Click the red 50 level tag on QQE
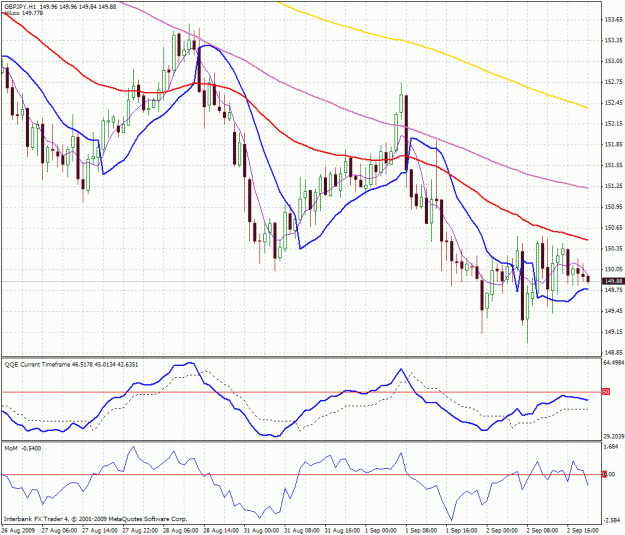 (606, 392)
